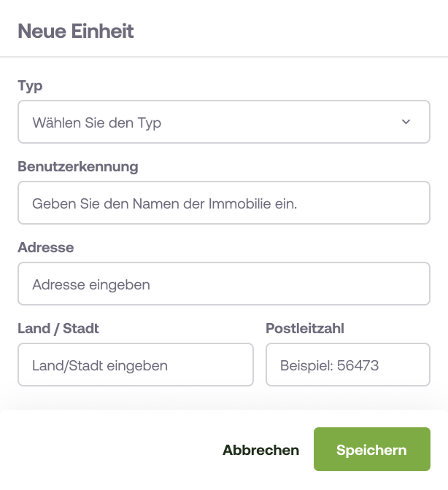Click the "Benutzerkennung" label text
This screenshot has height=490, width=448.
pos(77,167)
